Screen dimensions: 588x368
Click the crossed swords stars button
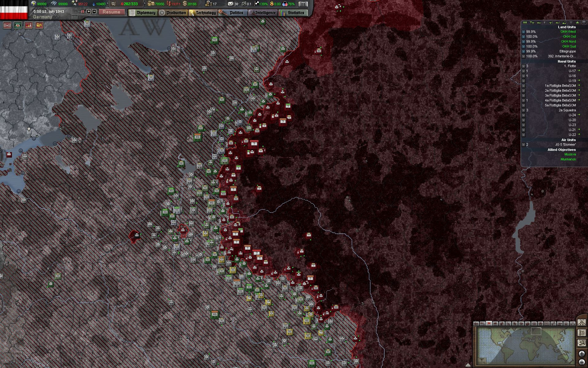[x=582, y=323]
